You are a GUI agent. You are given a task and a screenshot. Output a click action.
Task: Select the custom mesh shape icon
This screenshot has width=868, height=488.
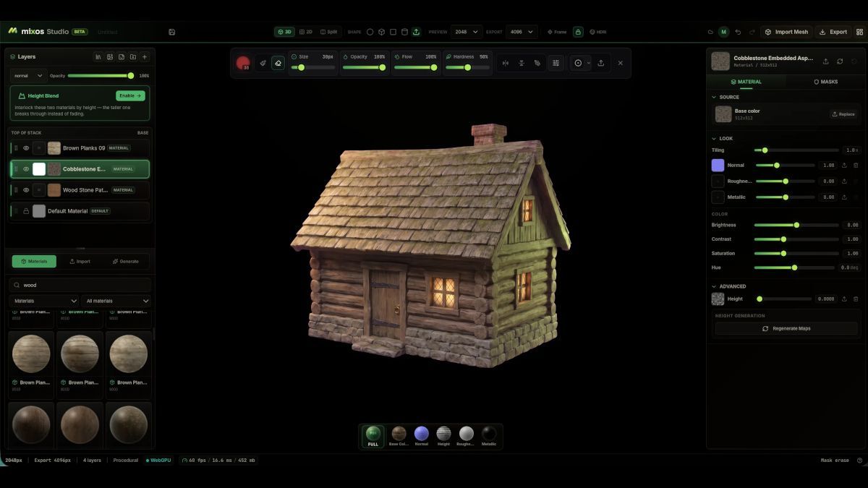click(x=416, y=32)
